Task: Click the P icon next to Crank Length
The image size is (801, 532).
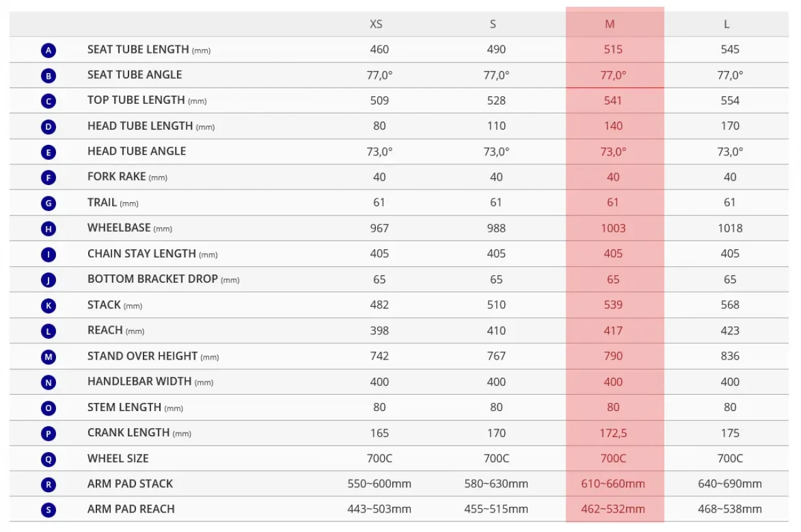Action: 48,434
